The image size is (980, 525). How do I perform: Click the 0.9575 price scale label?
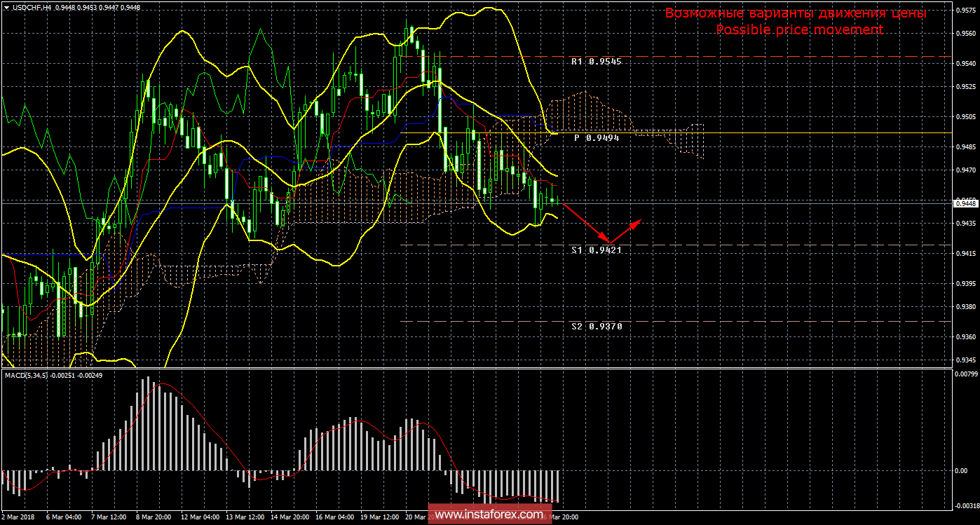965,11
